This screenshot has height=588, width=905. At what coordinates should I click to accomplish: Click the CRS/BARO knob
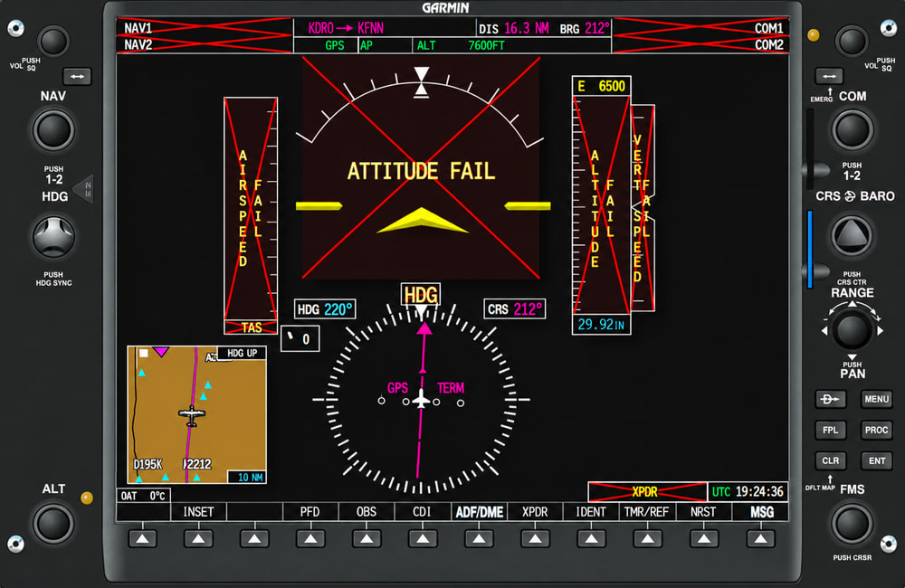point(852,236)
